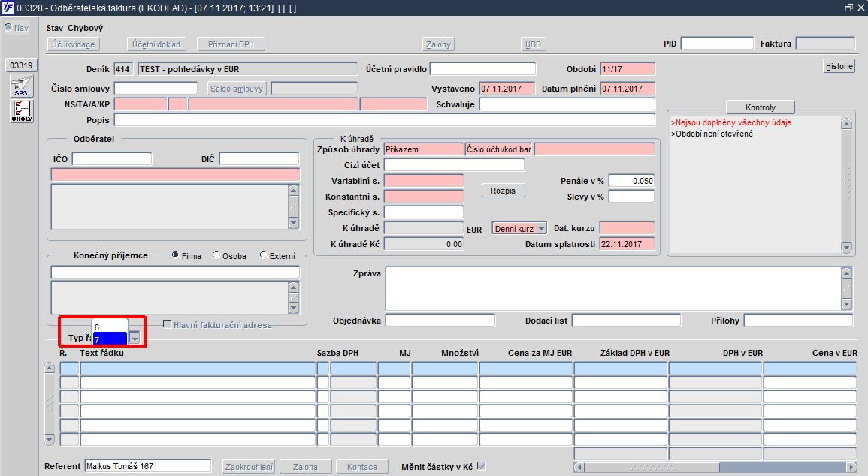Viewport: 868px width, 476px height.
Task: Click the Typ řádku dropdown arrow
Action: 135,339
